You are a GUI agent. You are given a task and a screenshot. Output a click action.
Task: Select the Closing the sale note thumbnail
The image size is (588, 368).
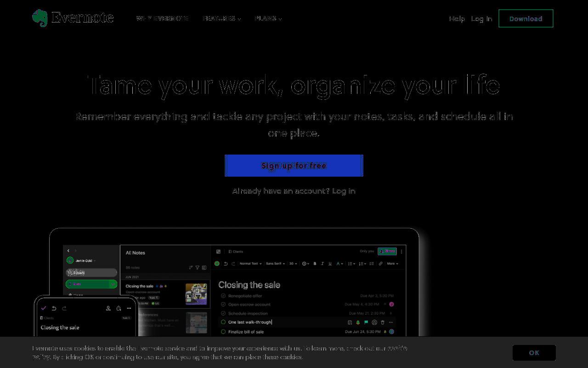[x=196, y=294]
